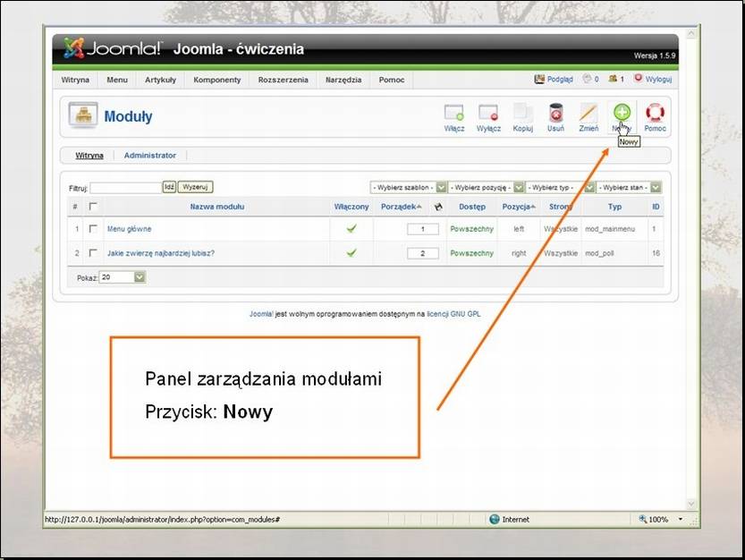
Task: Open the Pomoc top menu
Action: click(x=392, y=80)
